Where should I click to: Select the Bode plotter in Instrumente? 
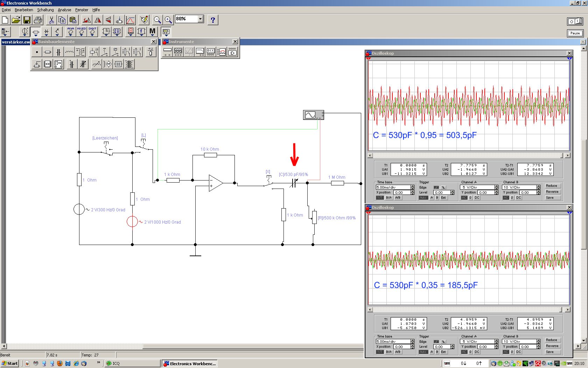click(x=200, y=52)
